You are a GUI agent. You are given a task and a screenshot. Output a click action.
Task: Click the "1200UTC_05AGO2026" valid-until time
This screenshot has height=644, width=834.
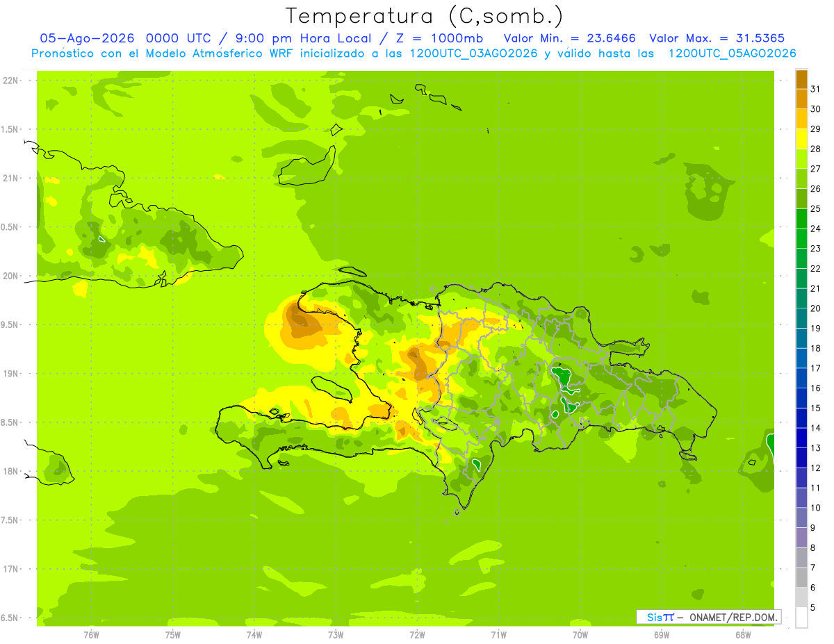(732, 53)
